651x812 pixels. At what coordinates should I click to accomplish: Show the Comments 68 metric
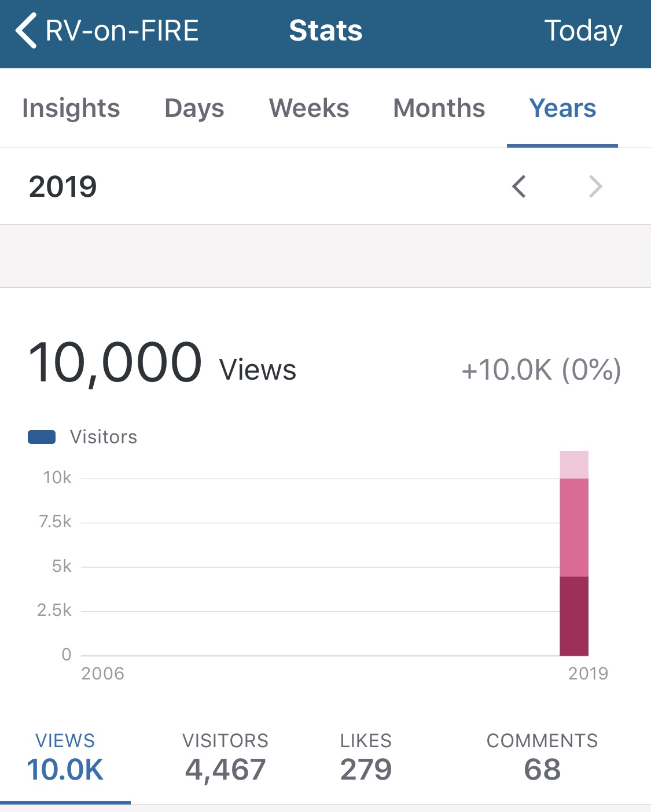point(542,758)
